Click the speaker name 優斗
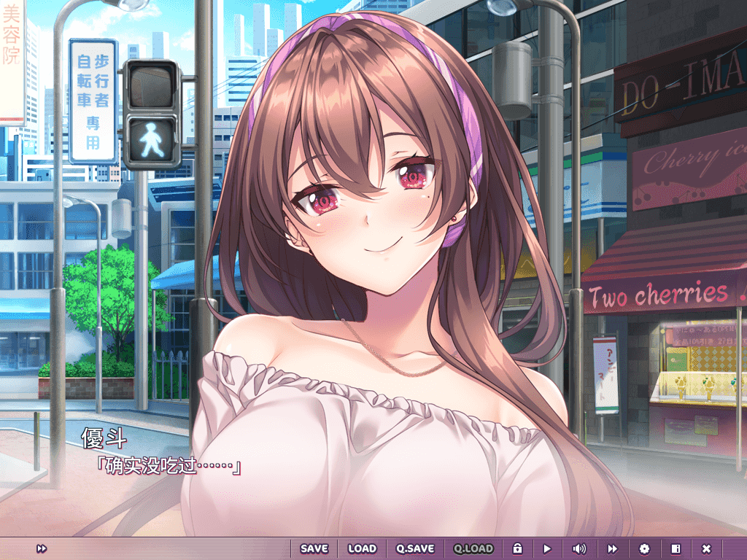 click(x=104, y=438)
